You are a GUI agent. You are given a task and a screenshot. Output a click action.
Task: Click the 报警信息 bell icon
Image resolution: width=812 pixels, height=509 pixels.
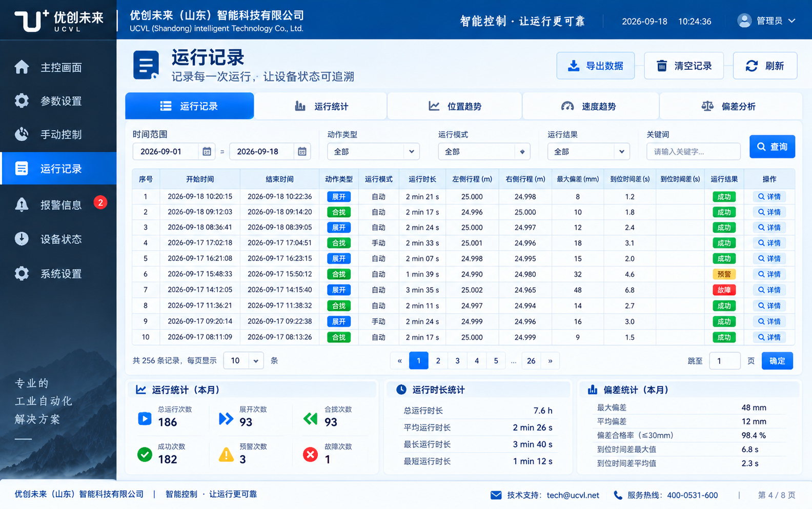click(x=22, y=205)
